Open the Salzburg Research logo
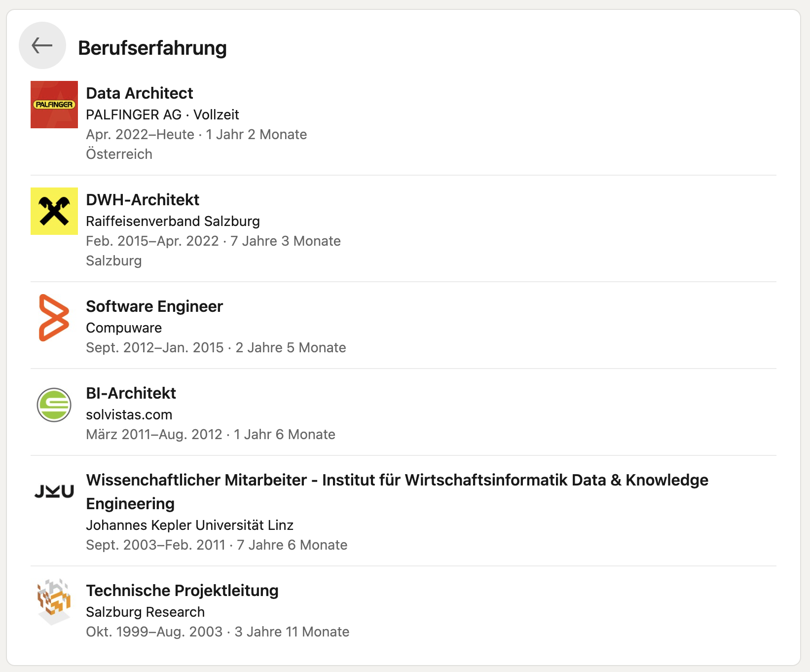Image resolution: width=810 pixels, height=672 pixels. (54, 602)
